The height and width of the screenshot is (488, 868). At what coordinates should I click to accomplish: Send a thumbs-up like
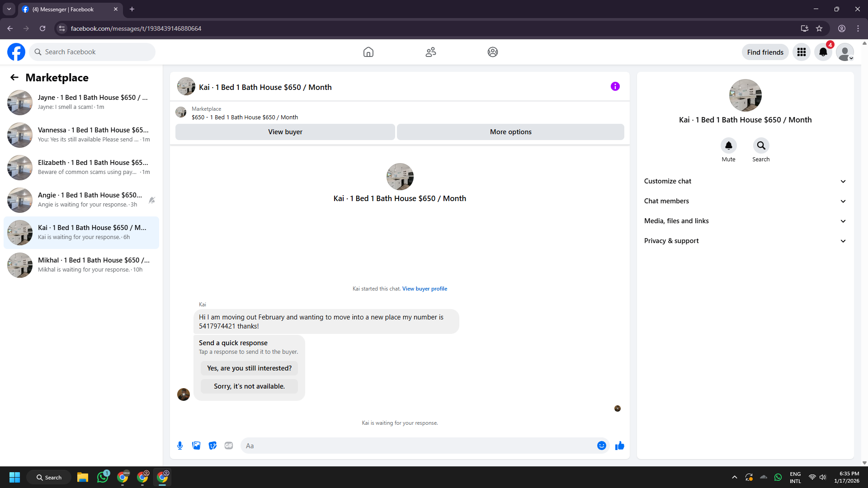[619, 446]
